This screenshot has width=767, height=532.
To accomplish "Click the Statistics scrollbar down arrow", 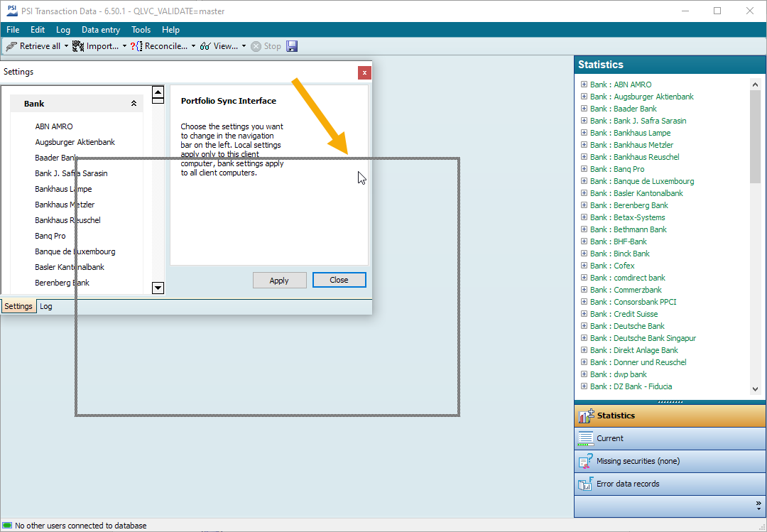I will (x=754, y=389).
